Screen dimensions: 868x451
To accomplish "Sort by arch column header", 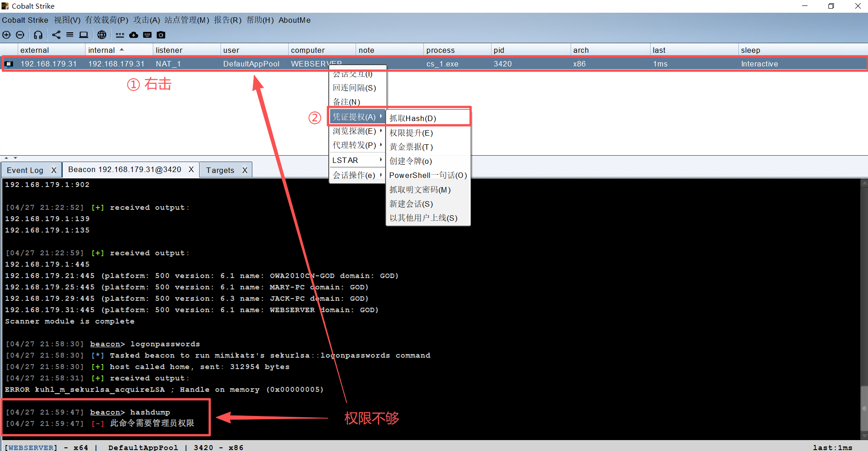I will coord(610,50).
